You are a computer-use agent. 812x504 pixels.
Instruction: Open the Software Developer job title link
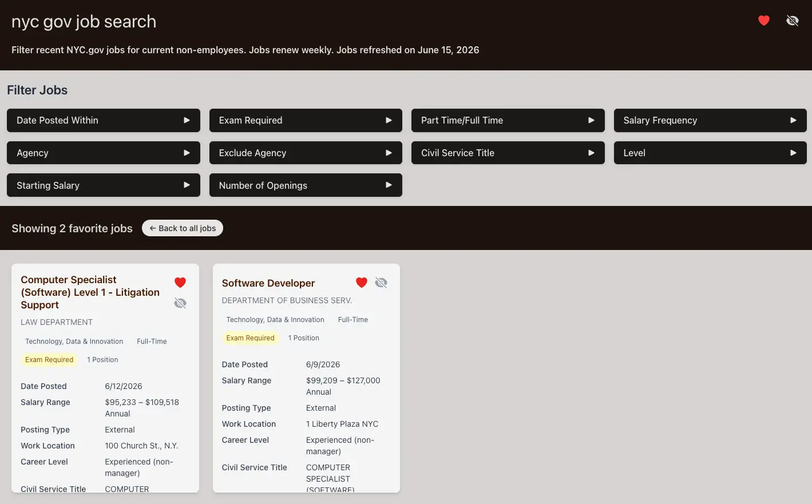click(x=268, y=283)
